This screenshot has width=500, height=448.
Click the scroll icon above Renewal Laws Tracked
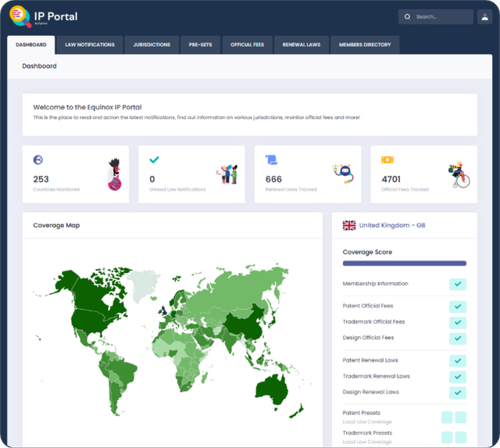coord(271,159)
